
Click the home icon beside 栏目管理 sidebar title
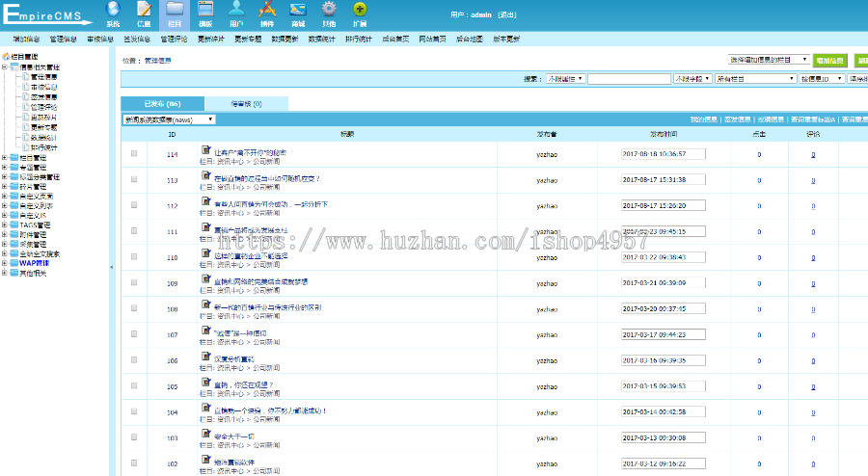6,57
